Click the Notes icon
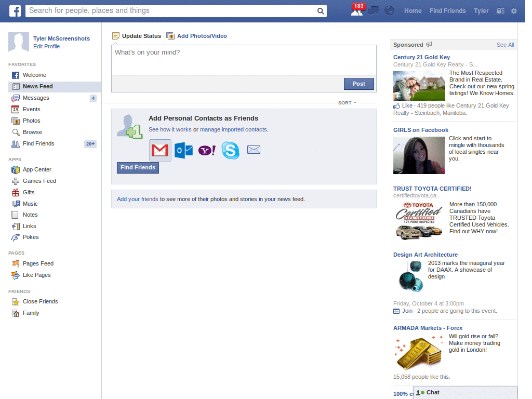Viewport: 532px width, 399px height. (15, 215)
